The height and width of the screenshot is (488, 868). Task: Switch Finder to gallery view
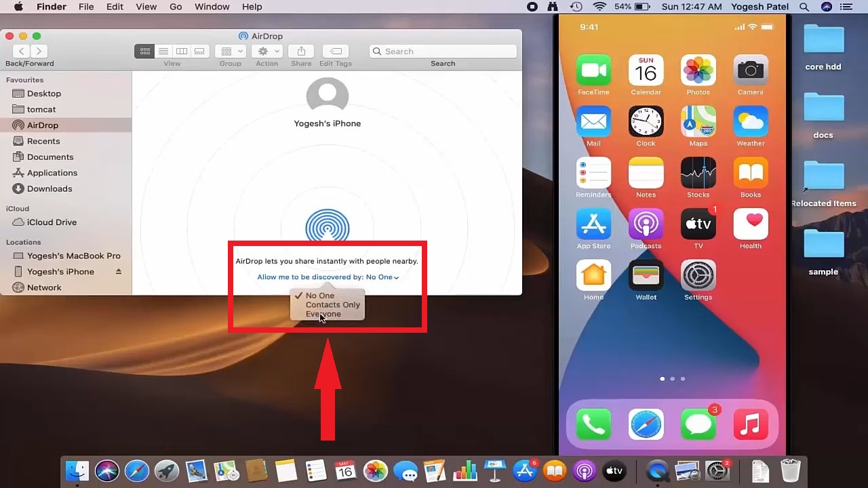point(199,52)
